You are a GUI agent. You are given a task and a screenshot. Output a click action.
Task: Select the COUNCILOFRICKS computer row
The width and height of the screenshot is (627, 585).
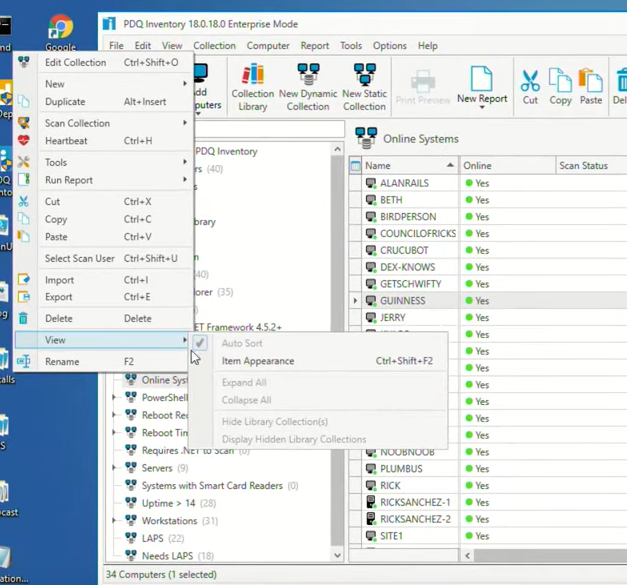click(488, 233)
